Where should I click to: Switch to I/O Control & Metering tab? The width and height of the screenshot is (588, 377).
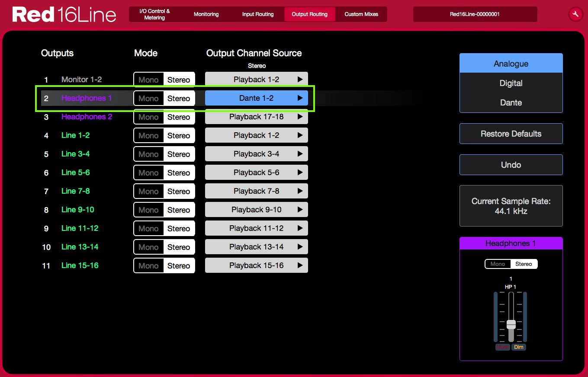[x=154, y=14]
